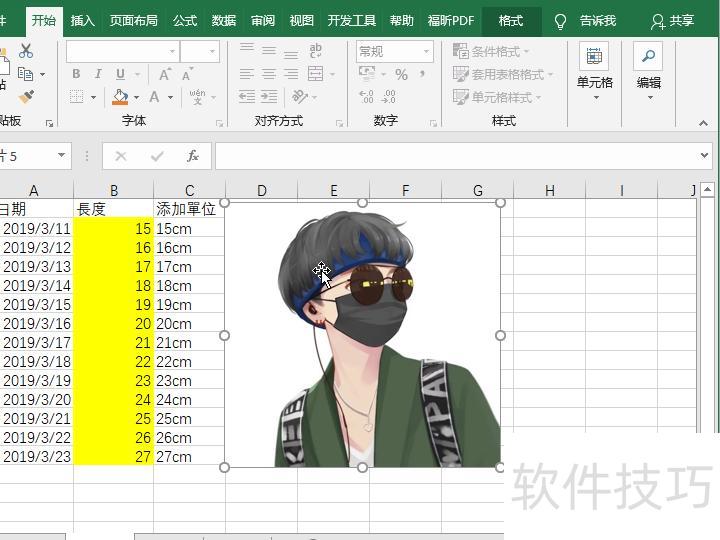Select the Format Painter brush

pos(26,97)
